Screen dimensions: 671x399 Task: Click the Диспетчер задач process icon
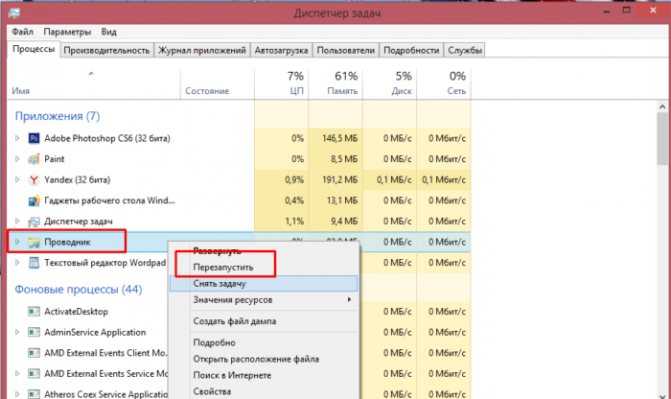pos(34,221)
